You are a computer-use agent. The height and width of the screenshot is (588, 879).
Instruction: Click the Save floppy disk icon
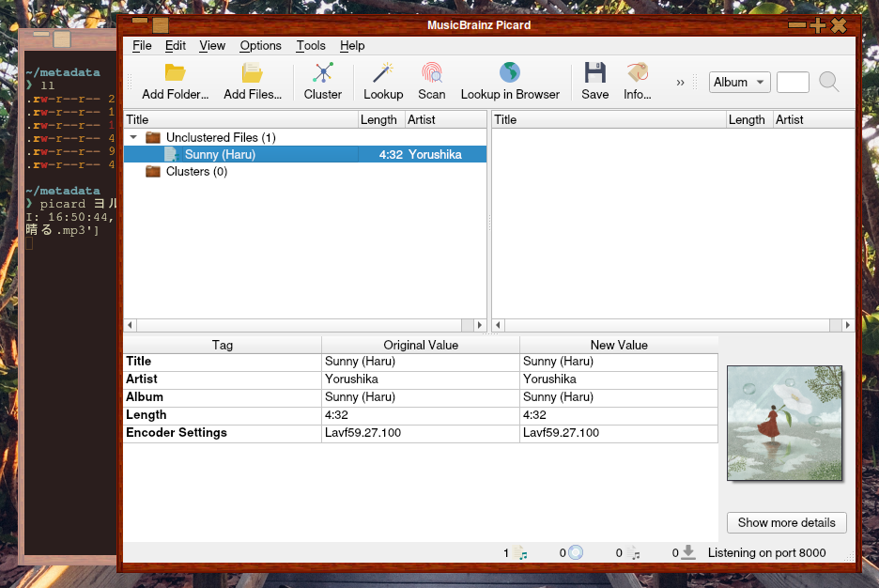coord(594,73)
